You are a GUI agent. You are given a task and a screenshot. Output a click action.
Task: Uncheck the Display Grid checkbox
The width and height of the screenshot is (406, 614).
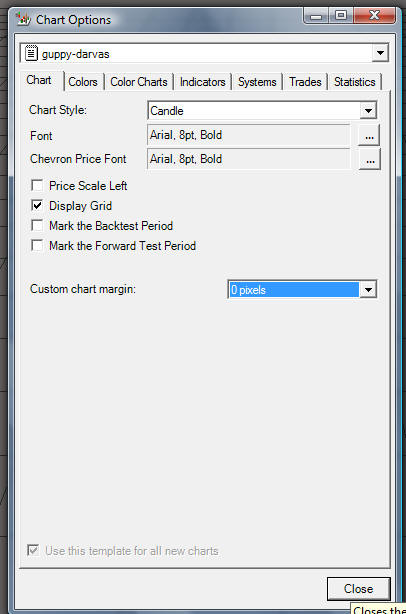coord(37,205)
